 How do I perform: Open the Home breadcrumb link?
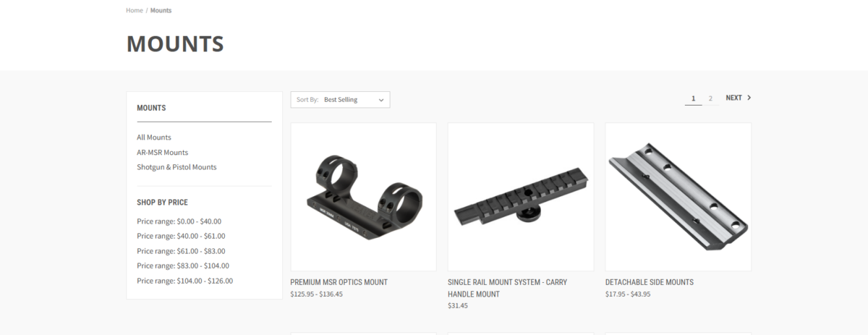pos(134,10)
